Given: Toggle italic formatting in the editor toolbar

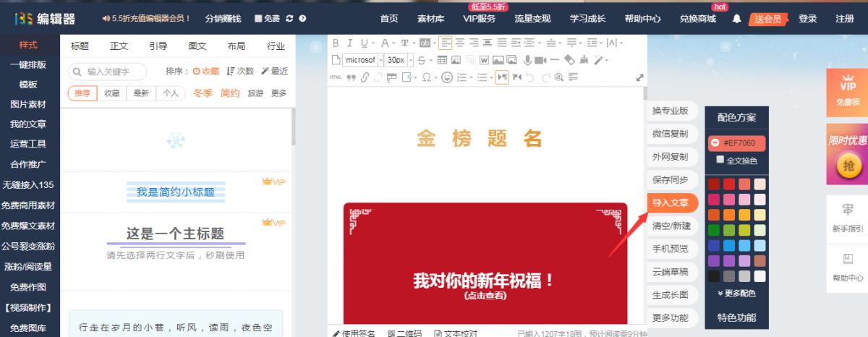Looking at the screenshot, I should [x=349, y=43].
